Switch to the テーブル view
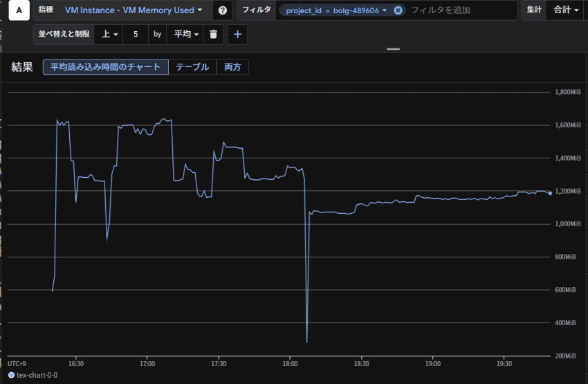The image size is (588, 384). [x=192, y=67]
